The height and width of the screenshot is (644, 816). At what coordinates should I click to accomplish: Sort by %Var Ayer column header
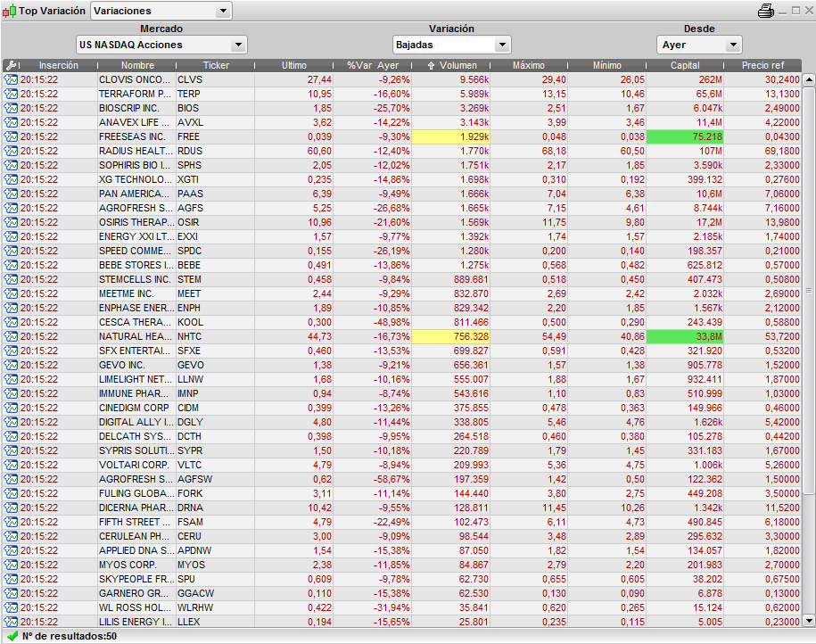click(373, 66)
